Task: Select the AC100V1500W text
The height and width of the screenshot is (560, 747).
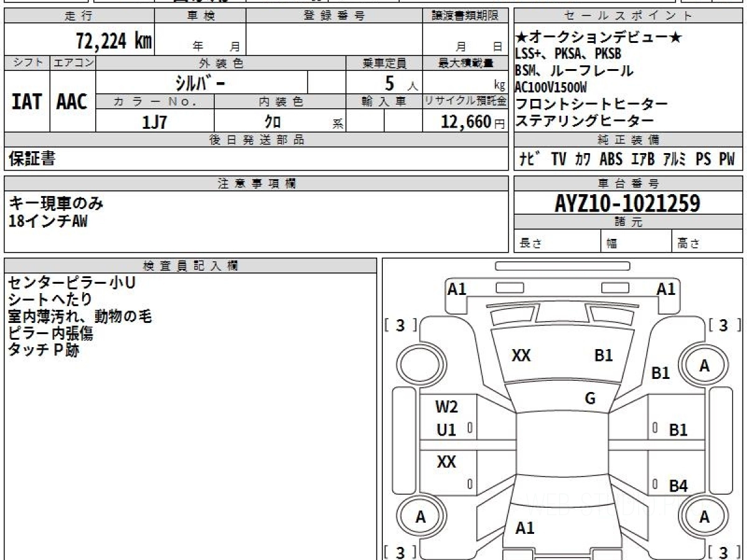Action: pos(551,87)
